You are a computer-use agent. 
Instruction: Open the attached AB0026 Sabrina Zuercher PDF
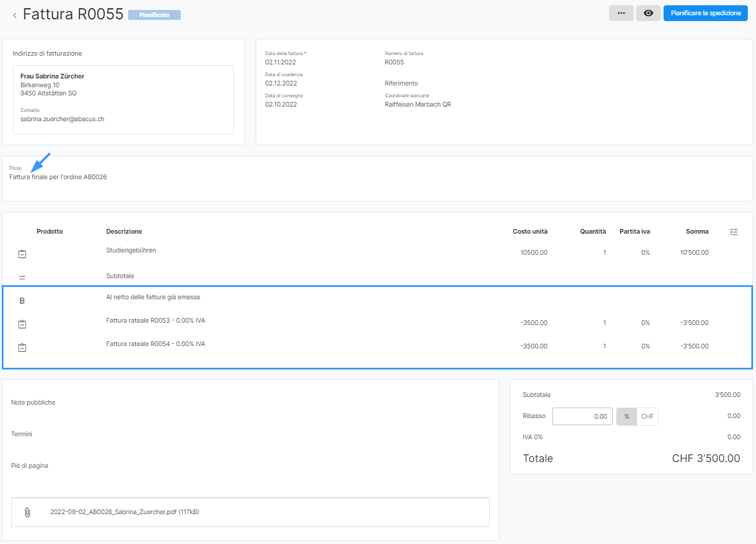(x=124, y=512)
